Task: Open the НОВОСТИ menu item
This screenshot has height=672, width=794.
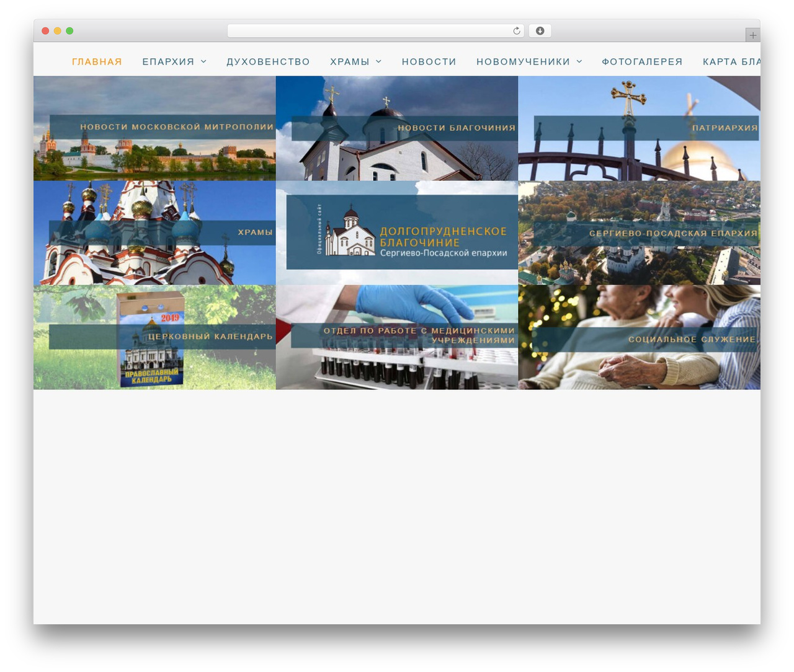Action: (x=429, y=62)
